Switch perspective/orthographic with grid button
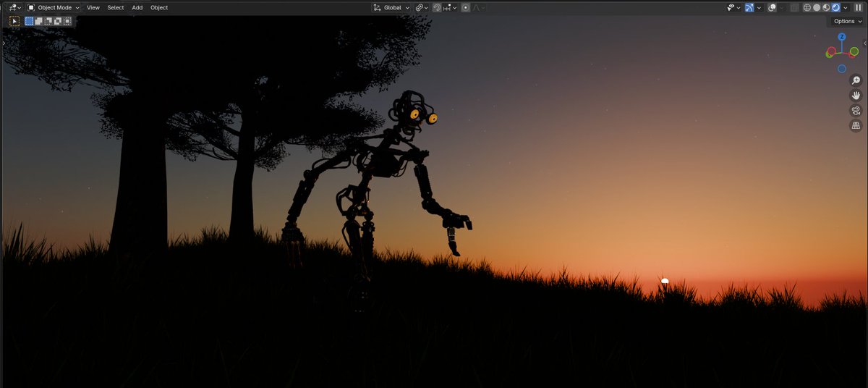The height and width of the screenshot is (388, 868). 856,126
